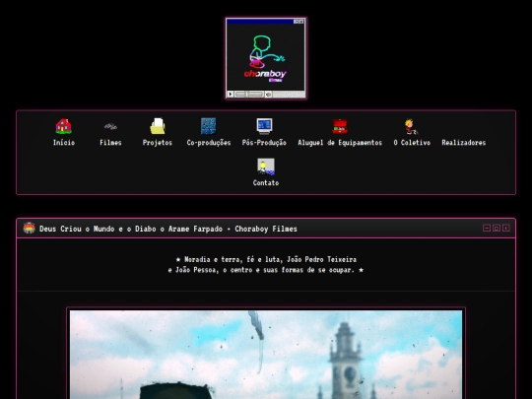Viewport: 532px width, 399px height.
Task: Toggle the logo player's volume speaker icon
Action: 268,94
